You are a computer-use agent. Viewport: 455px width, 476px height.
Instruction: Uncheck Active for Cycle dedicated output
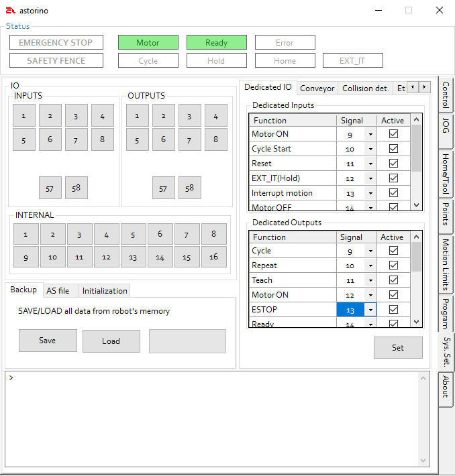[x=393, y=251]
